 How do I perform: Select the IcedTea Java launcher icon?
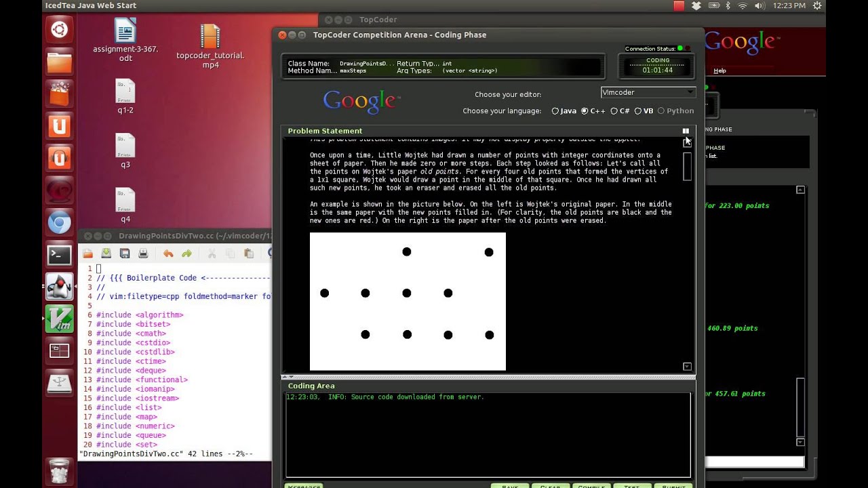point(59,287)
